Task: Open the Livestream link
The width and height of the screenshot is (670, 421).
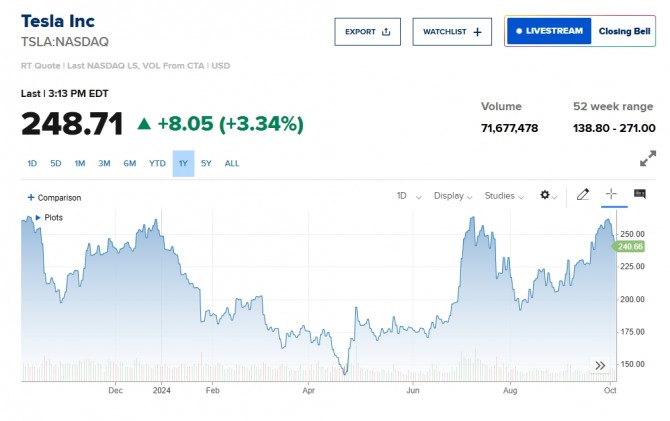Action: (x=549, y=31)
